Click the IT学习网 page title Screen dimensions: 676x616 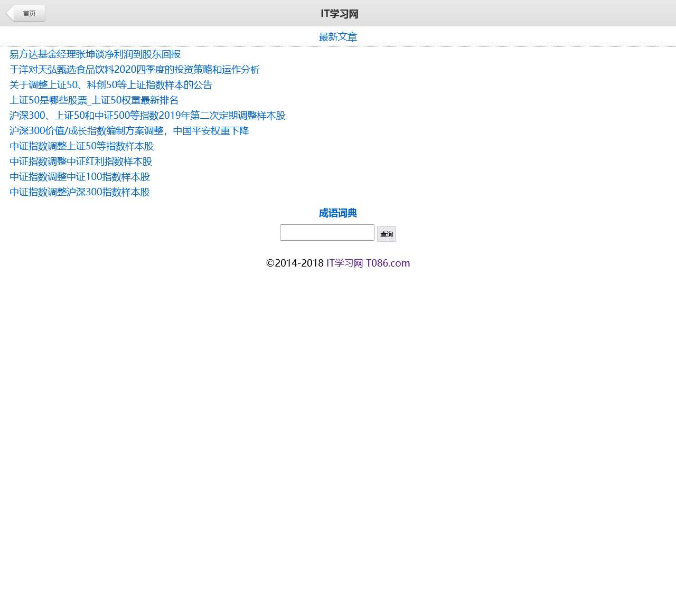338,13
